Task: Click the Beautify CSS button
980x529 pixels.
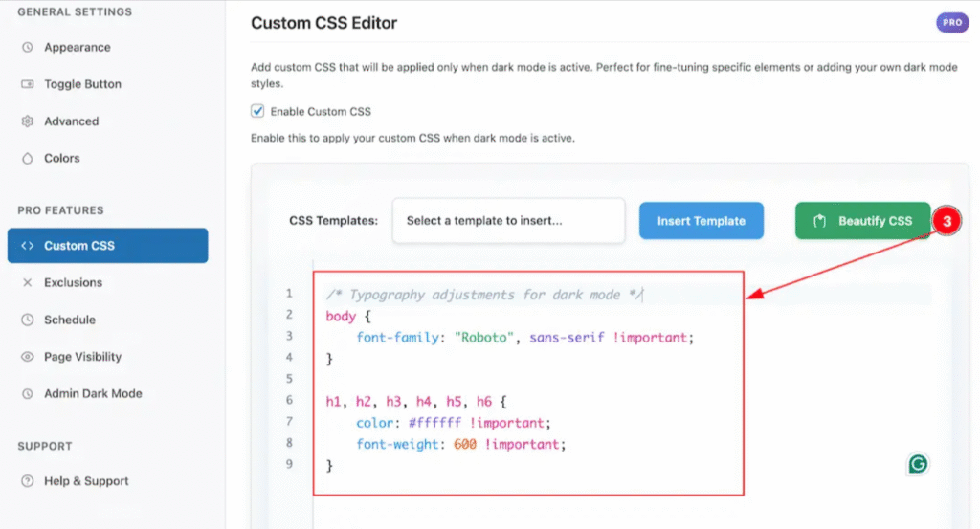Action: [x=862, y=220]
